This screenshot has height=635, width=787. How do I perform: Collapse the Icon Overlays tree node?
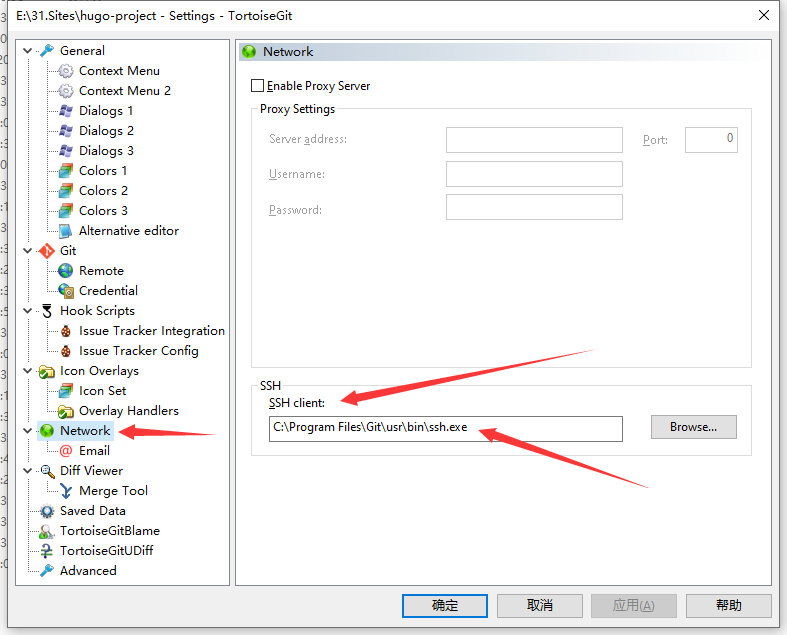pyautogui.click(x=28, y=371)
